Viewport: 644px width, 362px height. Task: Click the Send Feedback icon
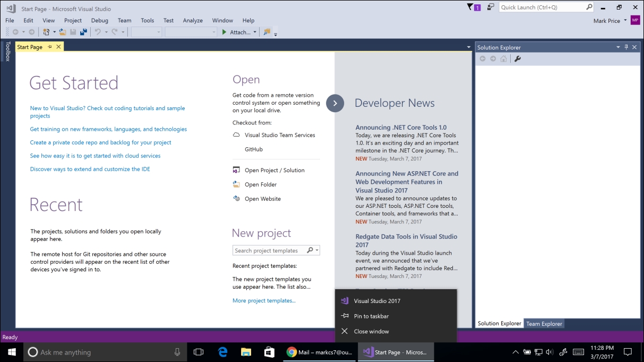(x=490, y=7)
